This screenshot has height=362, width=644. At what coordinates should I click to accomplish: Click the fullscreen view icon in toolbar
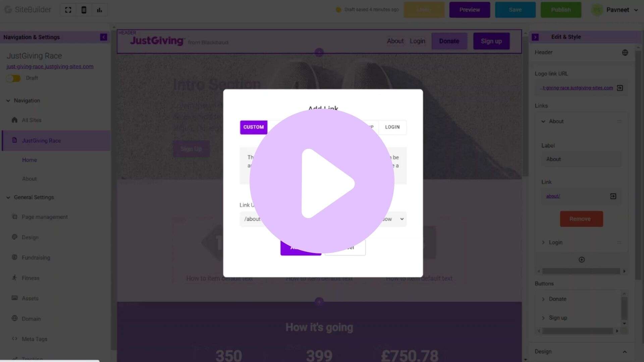(68, 10)
